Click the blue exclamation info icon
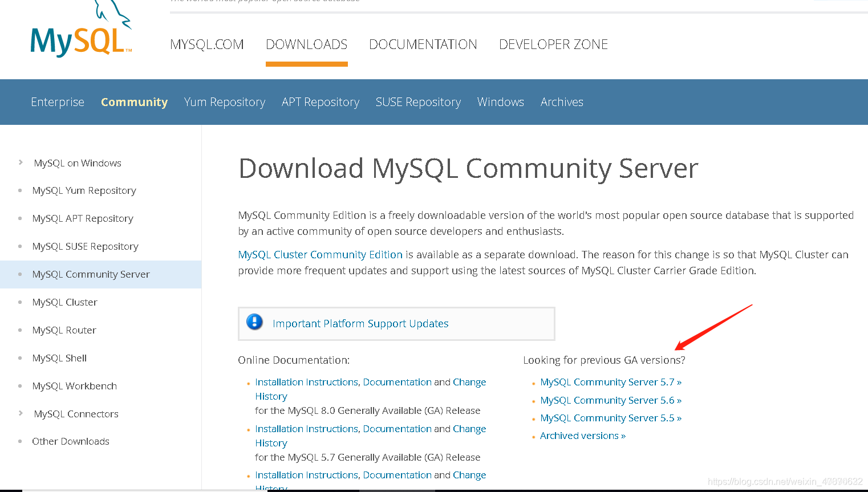 pyautogui.click(x=254, y=322)
